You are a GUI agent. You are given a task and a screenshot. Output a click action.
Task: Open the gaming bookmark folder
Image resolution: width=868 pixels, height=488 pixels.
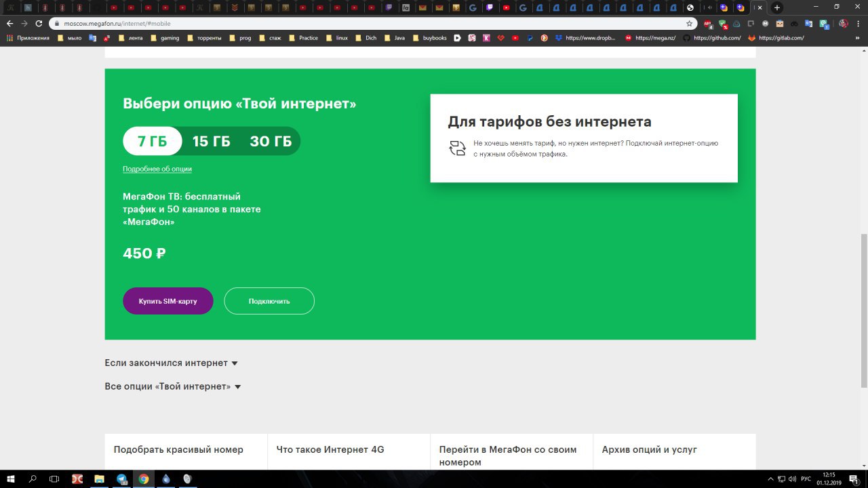[165, 38]
